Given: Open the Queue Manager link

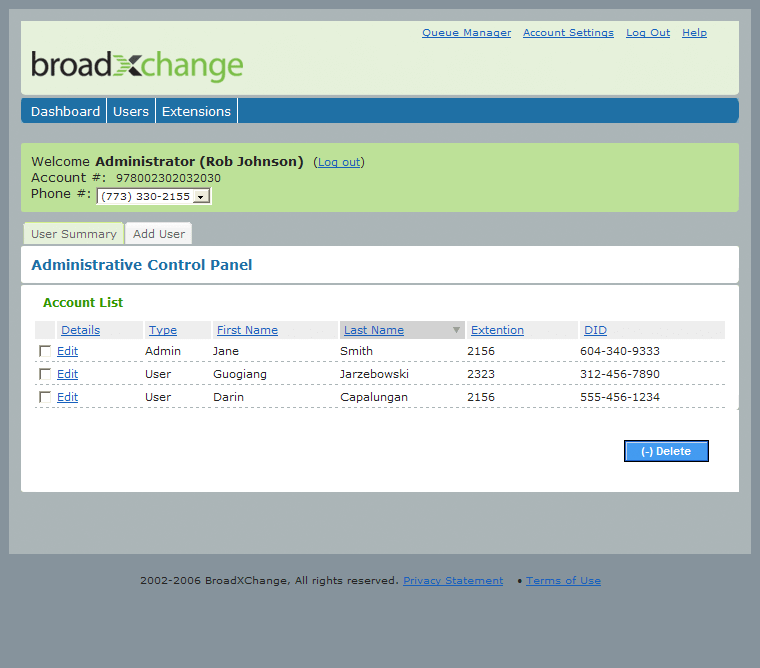Looking at the screenshot, I should click(x=466, y=32).
